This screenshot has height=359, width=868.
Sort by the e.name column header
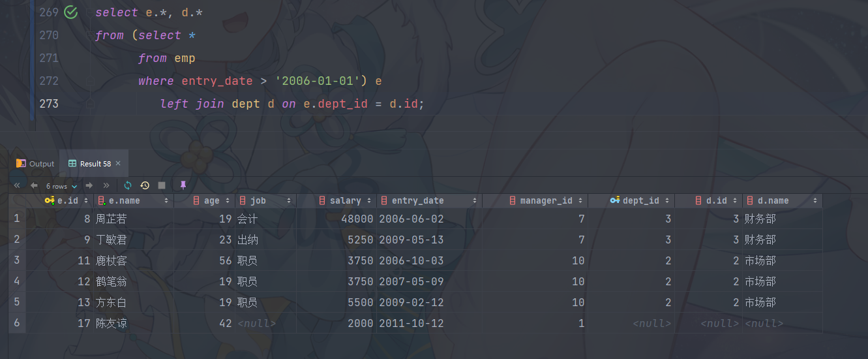click(134, 200)
